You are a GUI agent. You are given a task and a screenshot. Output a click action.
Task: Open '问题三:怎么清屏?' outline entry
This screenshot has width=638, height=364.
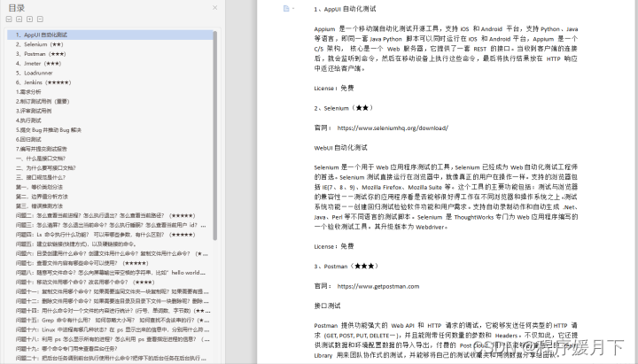(x=110, y=225)
